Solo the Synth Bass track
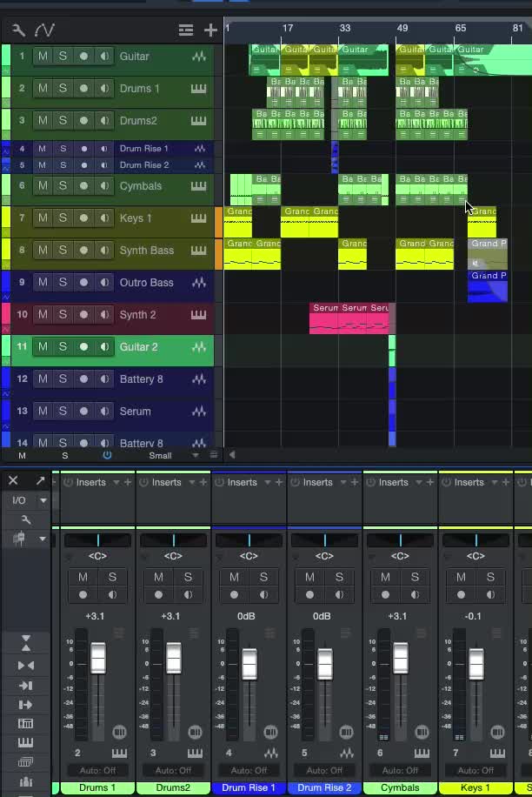Screen dimensions: 532x797 coord(63,250)
